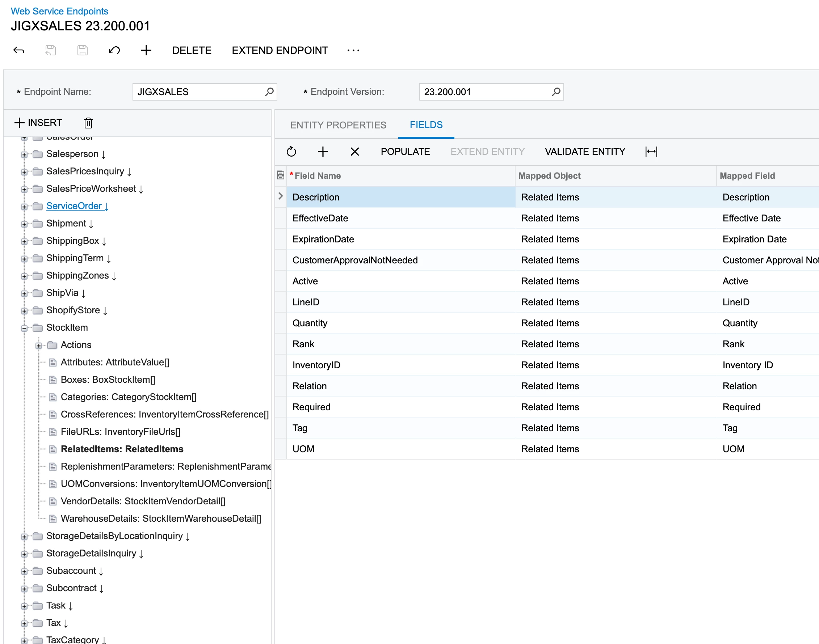Click the back arrow toolbar icon
This screenshot has width=819, height=644.
(x=18, y=50)
